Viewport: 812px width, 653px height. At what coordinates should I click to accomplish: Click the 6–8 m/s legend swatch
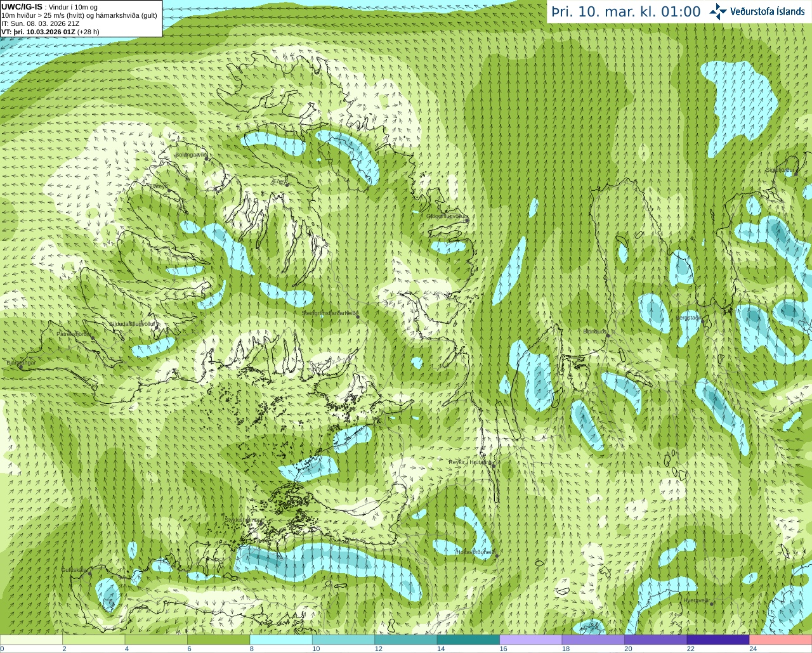[x=219, y=640]
